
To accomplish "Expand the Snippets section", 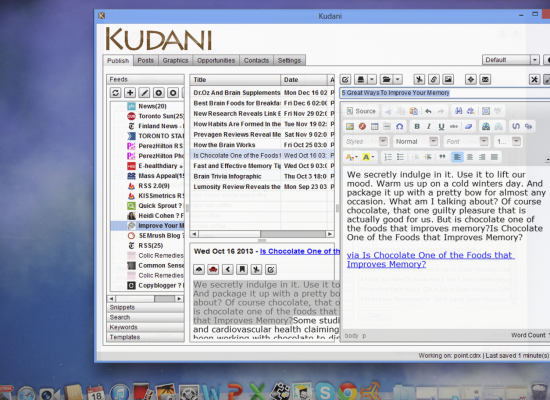I will (x=145, y=307).
